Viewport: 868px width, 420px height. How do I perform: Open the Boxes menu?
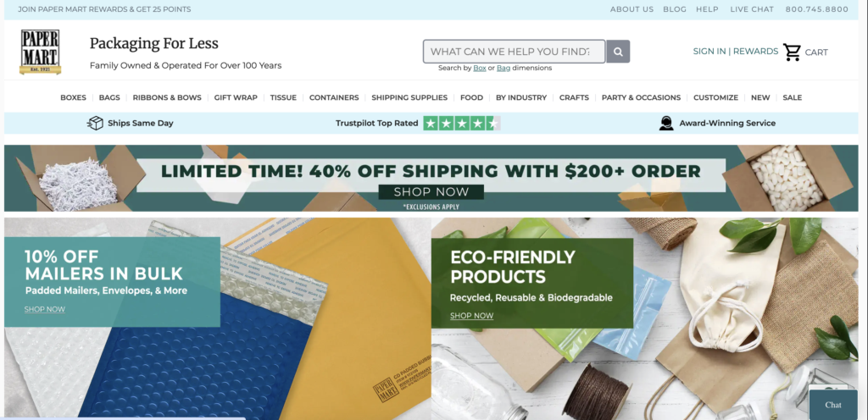click(73, 97)
